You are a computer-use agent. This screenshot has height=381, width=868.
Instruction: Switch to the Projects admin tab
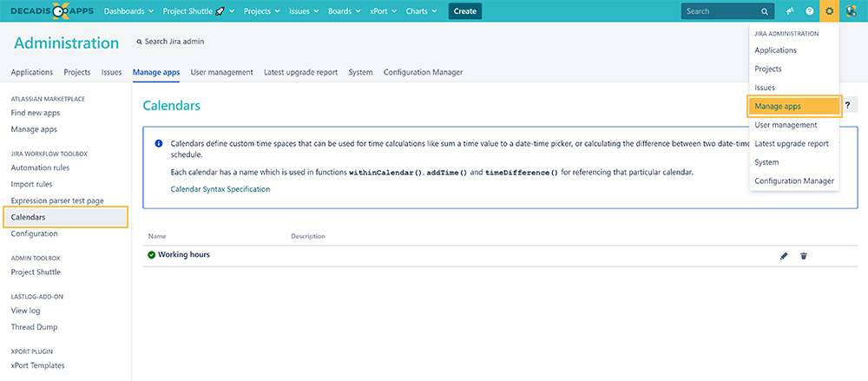pyautogui.click(x=77, y=72)
